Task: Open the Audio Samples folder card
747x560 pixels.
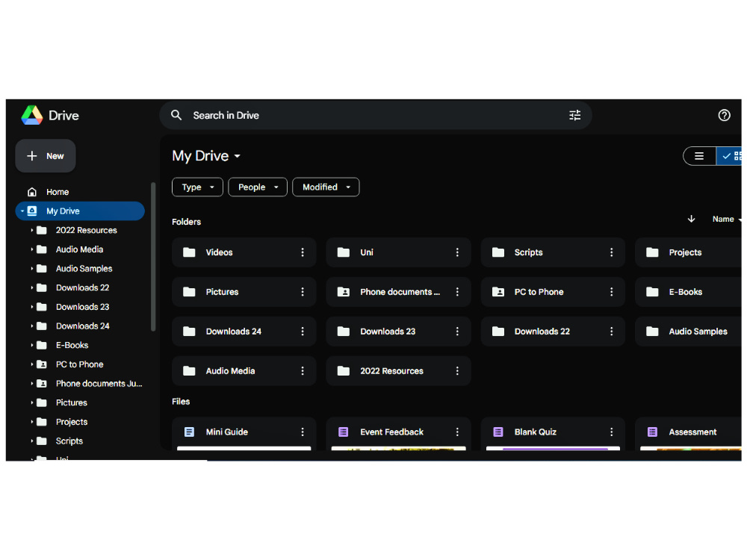Action: point(689,332)
